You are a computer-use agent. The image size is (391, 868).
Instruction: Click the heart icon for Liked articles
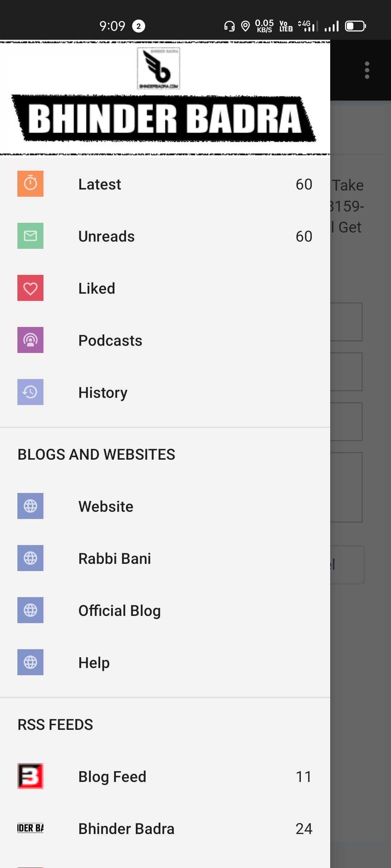pyautogui.click(x=30, y=288)
